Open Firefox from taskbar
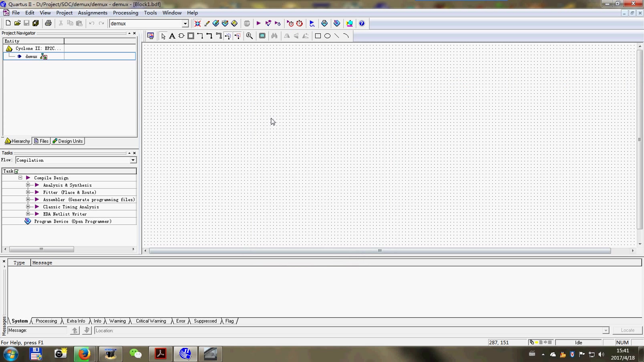 pyautogui.click(x=84, y=354)
